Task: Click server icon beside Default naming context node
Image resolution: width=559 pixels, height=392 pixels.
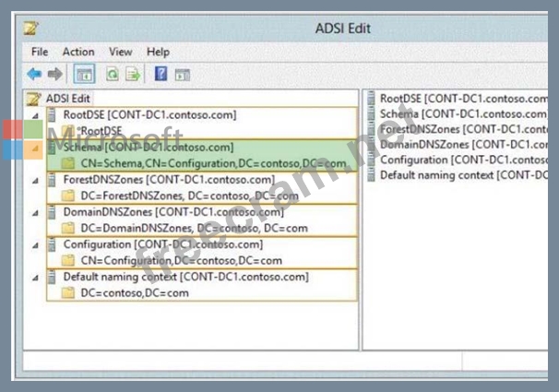Action: [52, 277]
